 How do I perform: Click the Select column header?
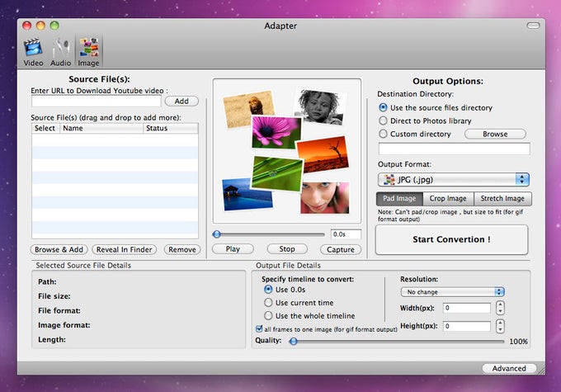45,128
